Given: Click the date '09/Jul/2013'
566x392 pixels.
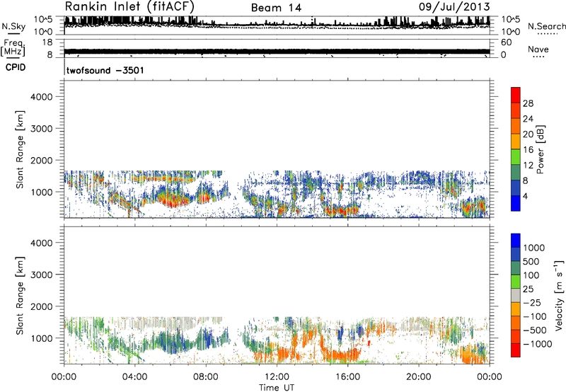Looking at the screenshot, I should pos(454,7).
